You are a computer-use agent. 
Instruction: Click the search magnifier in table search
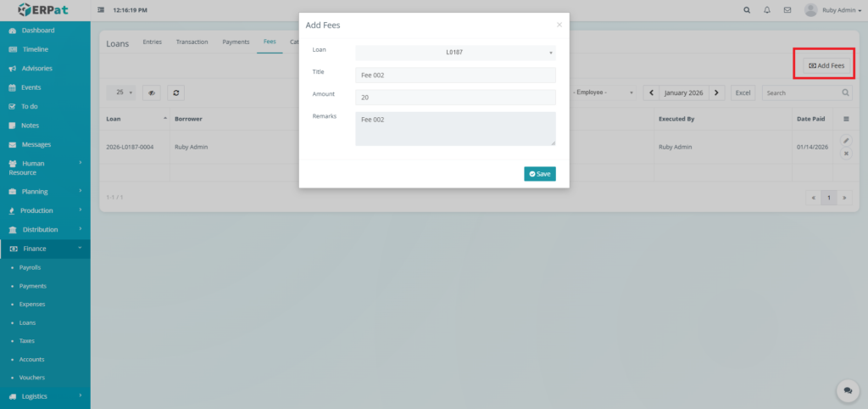tap(845, 93)
